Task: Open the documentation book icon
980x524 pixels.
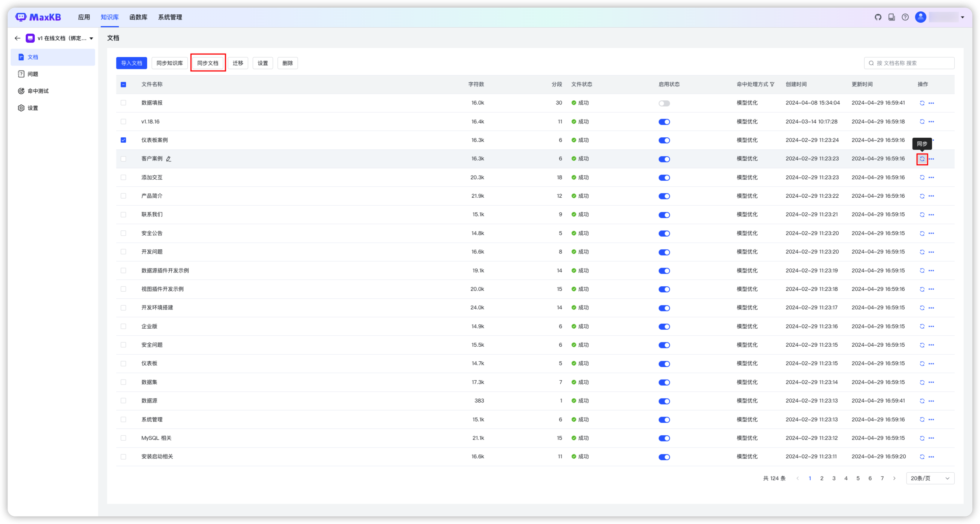Action: pyautogui.click(x=891, y=17)
